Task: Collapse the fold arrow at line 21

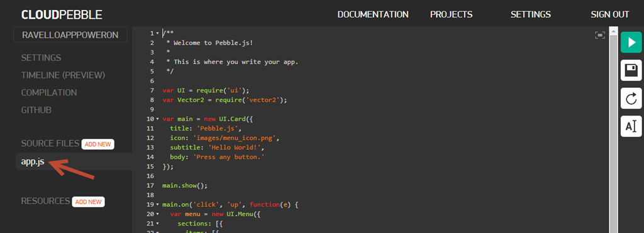Action: [158, 224]
